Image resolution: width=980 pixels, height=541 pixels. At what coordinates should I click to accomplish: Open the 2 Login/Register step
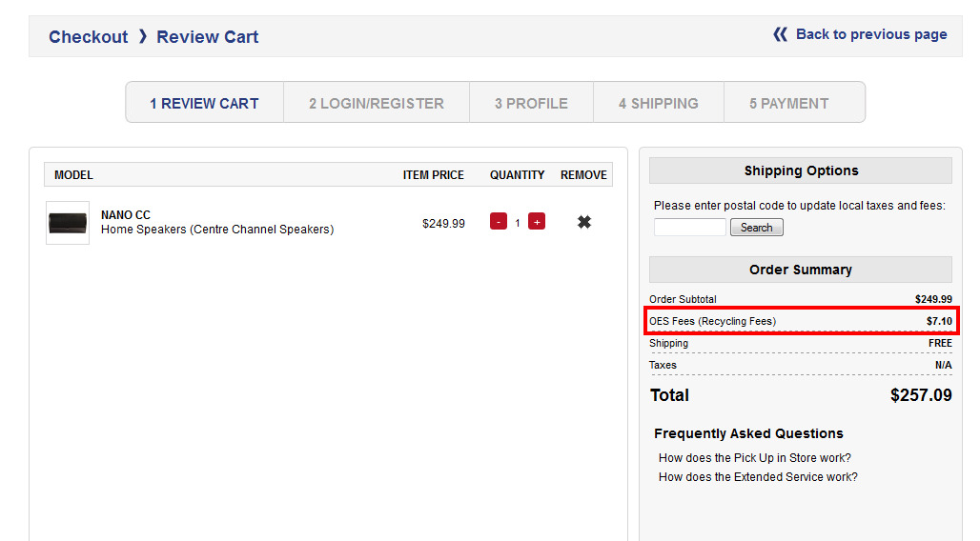377,103
